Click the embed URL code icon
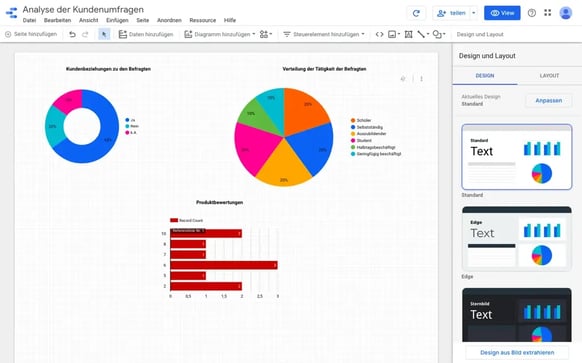 tap(379, 35)
